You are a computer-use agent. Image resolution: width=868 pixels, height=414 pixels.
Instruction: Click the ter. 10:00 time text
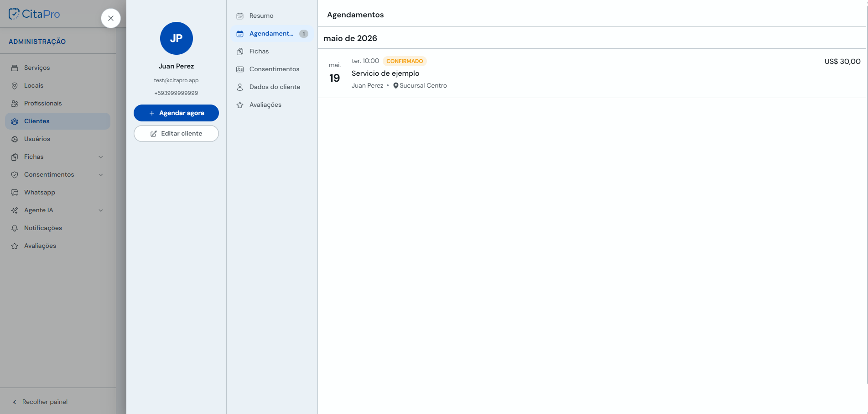365,61
